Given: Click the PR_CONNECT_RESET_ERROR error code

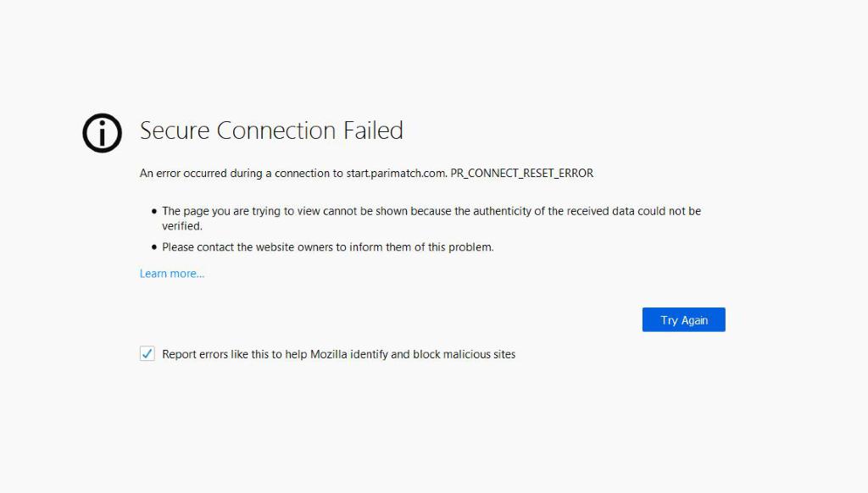Looking at the screenshot, I should (x=522, y=174).
